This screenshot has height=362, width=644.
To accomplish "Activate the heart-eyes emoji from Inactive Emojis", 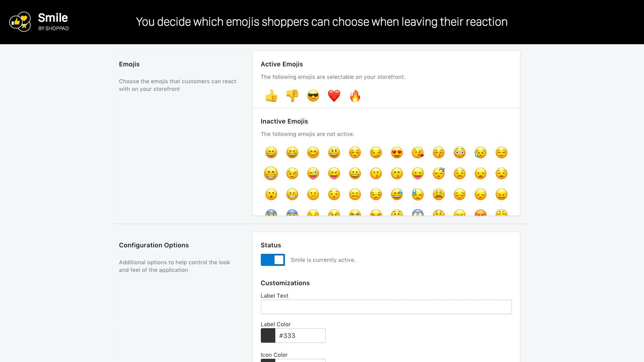I will pos(396,152).
